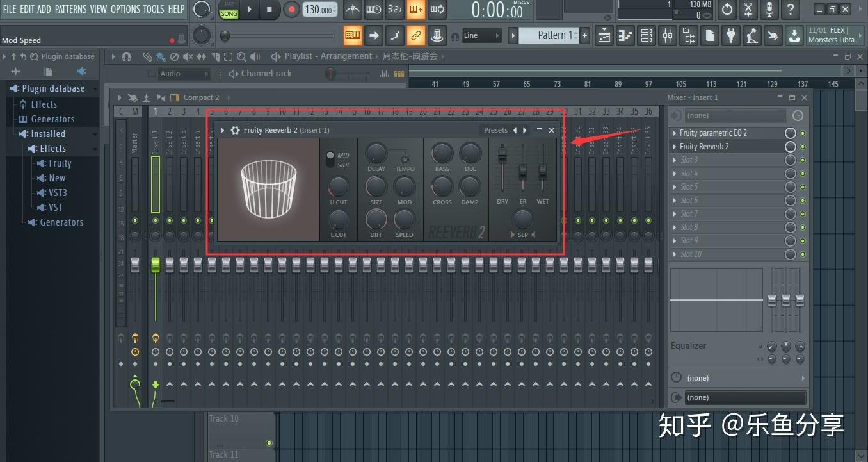Click the loop recording icon

pos(437,10)
